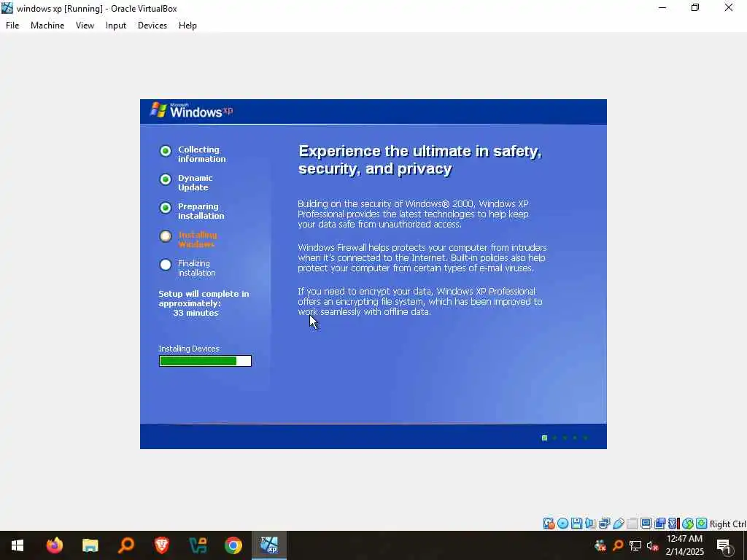Open the View menu
Image resolution: width=747 pixels, height=560 pixels.
click(85, 26)
